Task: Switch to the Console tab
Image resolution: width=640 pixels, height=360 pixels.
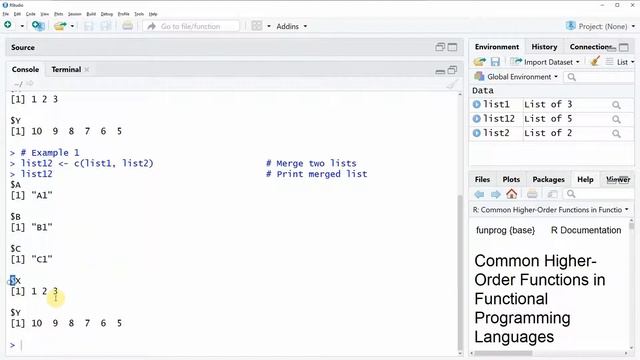Action: pyautogui.click(x=25, y=69)
